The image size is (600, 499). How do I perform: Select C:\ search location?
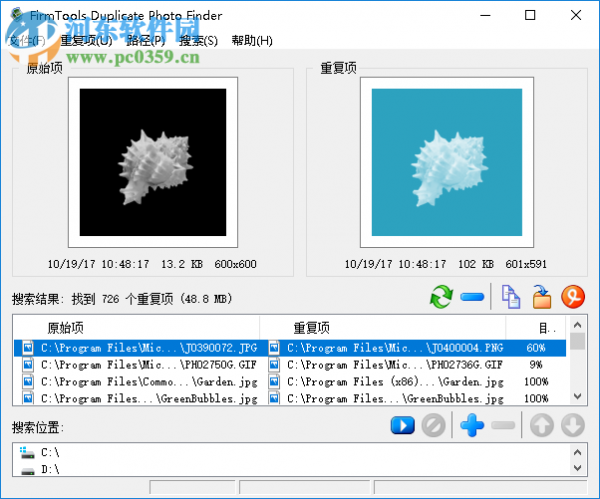click(x=50, y=453)
